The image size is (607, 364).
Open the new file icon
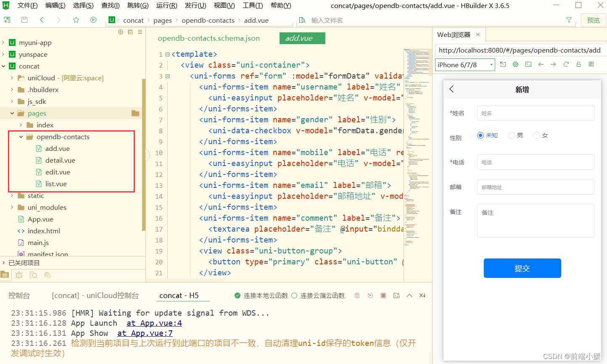tap(8, 20)
